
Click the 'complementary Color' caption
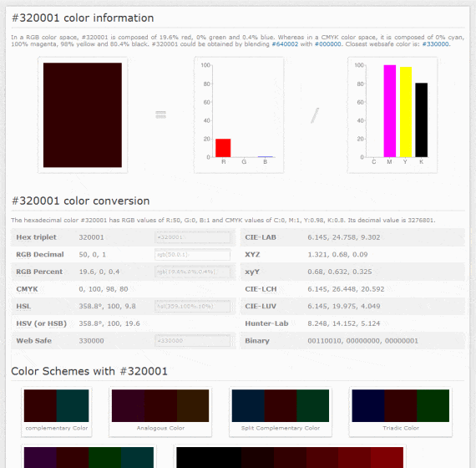pyautogui.click(x=57, y=428)
